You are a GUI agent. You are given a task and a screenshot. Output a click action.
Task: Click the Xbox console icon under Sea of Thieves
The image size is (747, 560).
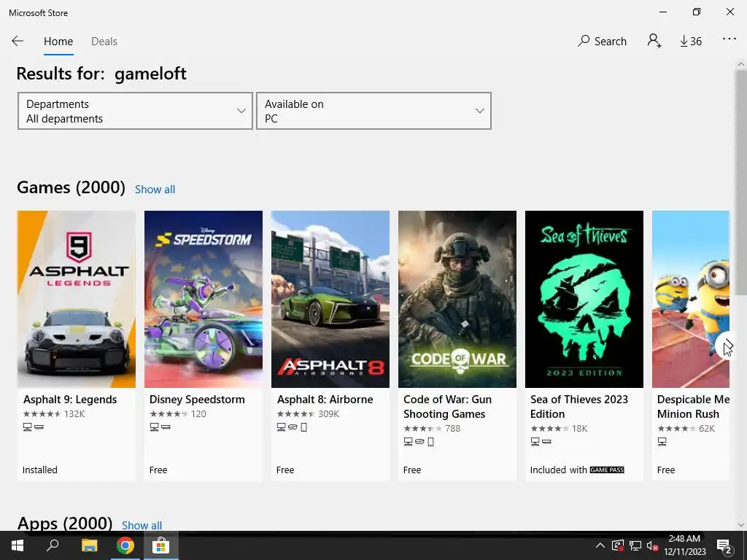click(547, 442)
